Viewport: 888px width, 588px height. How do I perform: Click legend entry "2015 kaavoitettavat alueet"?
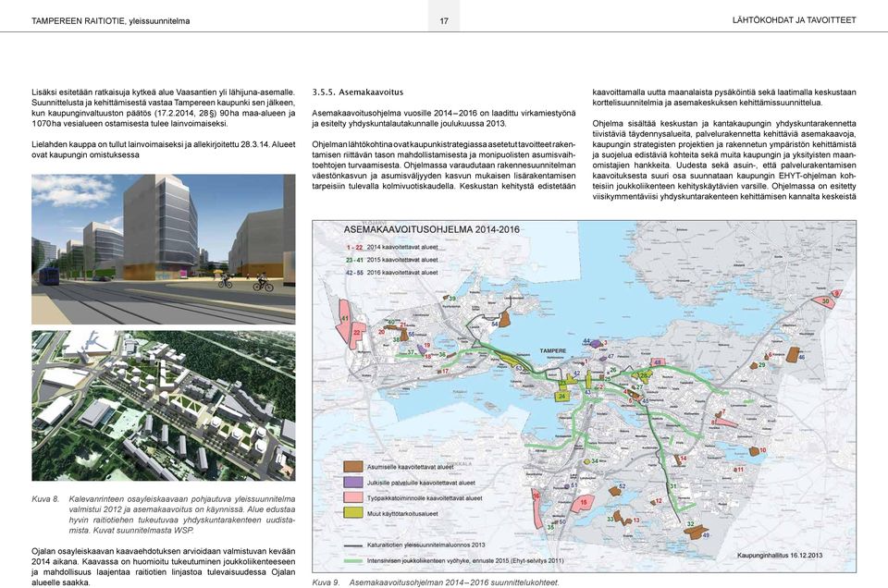click(x=402, y=260)
